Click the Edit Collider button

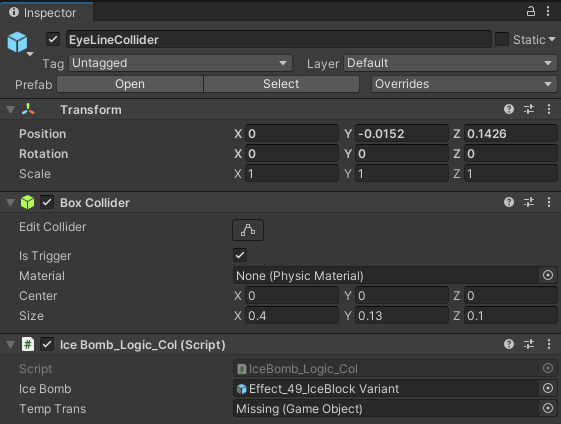(x=248, y=230)
